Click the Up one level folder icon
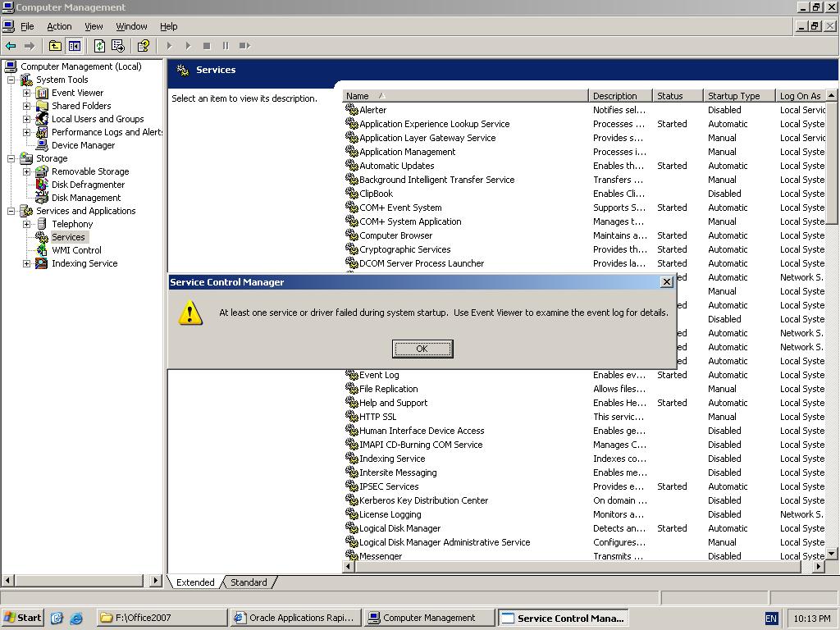The height and width of the screenshot is (630, 840). pyautogui.click(x=55, y=46)
